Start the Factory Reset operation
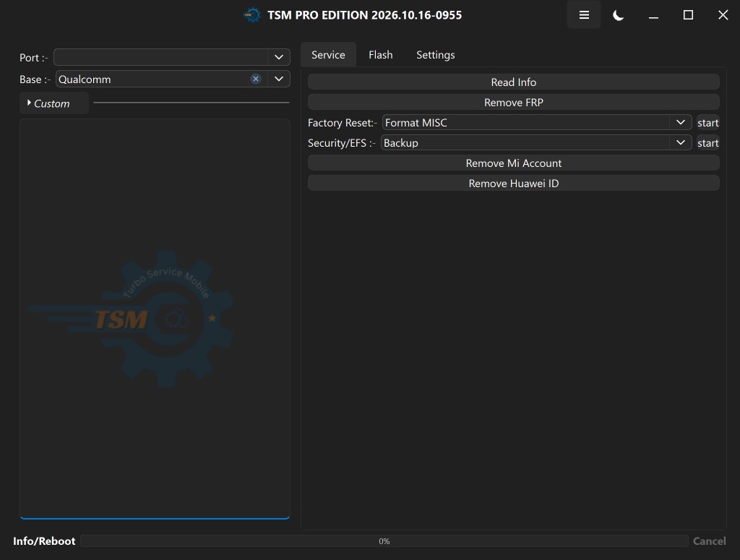 708,123
